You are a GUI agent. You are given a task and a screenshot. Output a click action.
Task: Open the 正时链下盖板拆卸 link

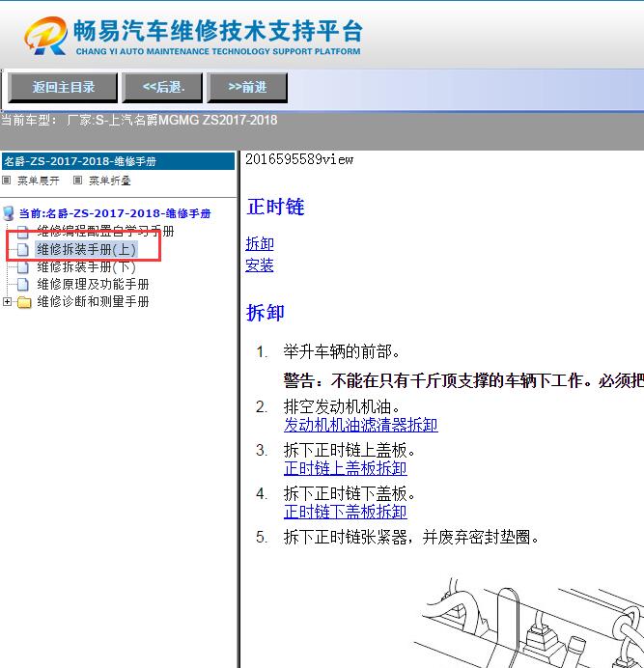[346, 512]
